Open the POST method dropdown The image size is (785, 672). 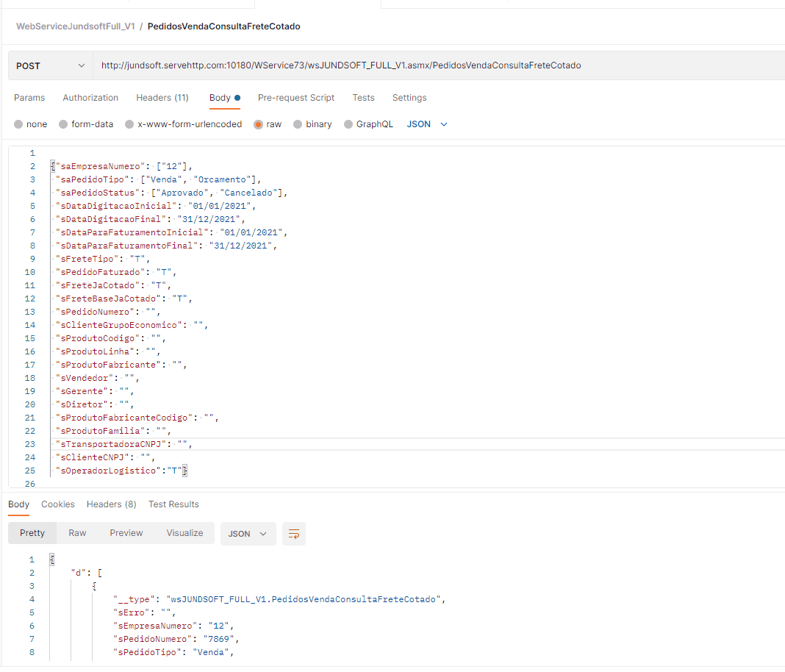tap(50, 65)
